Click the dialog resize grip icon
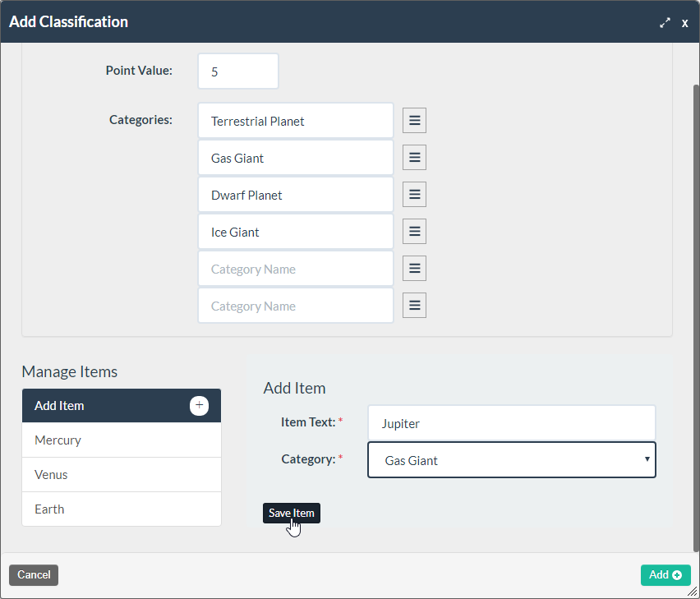700x599 pixels. [x=693, y=592]
